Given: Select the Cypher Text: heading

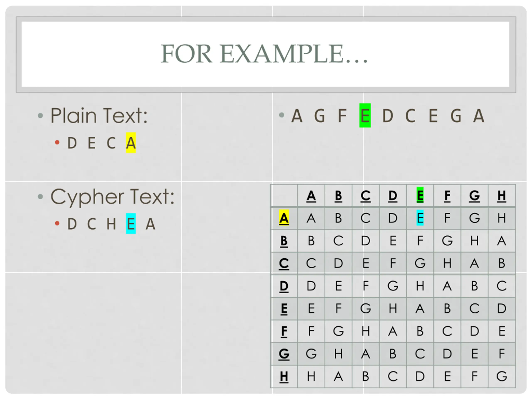Looking at the screenshot, I should click(x=112, y=197).
